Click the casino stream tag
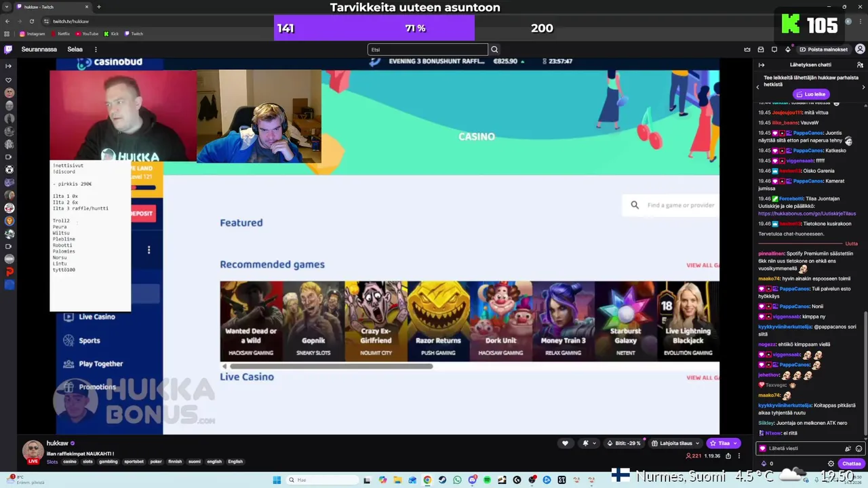868x488 pixels. [70, 462]
